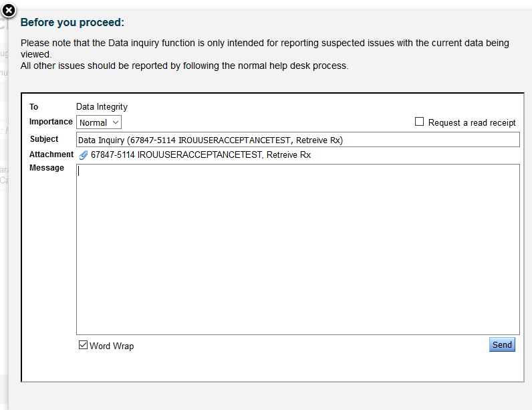Send the data inquiry message
This screenshot has height=410, width=532.
pos(502,345)
